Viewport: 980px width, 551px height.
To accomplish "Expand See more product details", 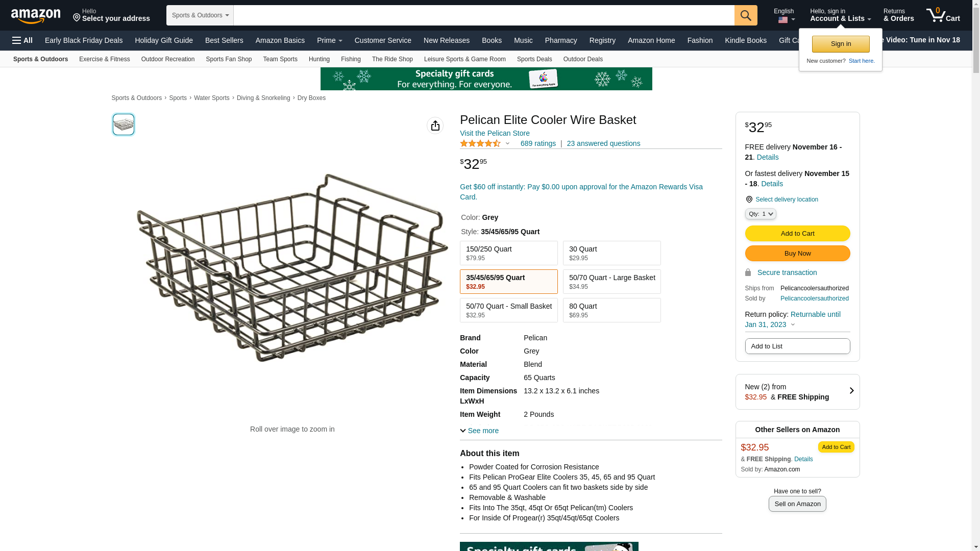I will [479, 431].
